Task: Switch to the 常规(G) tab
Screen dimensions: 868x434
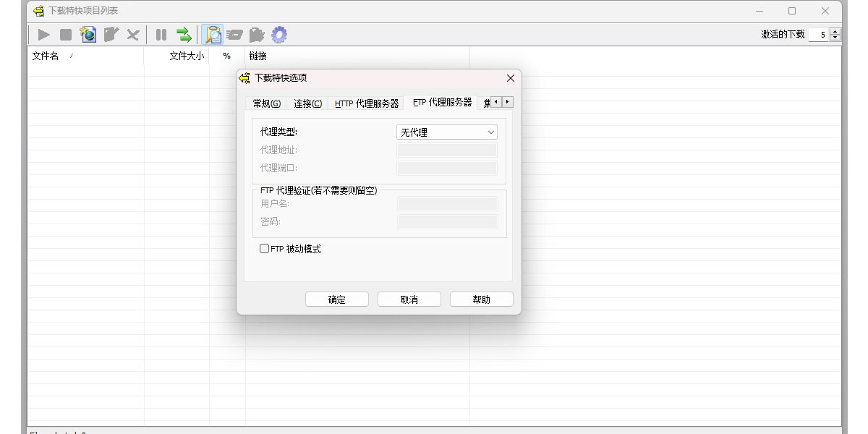Action: coord(266,103)
